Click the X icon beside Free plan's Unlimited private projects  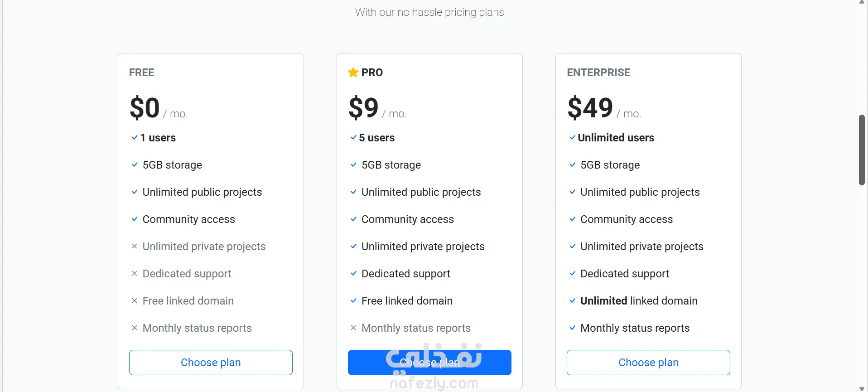coord(135,246)
